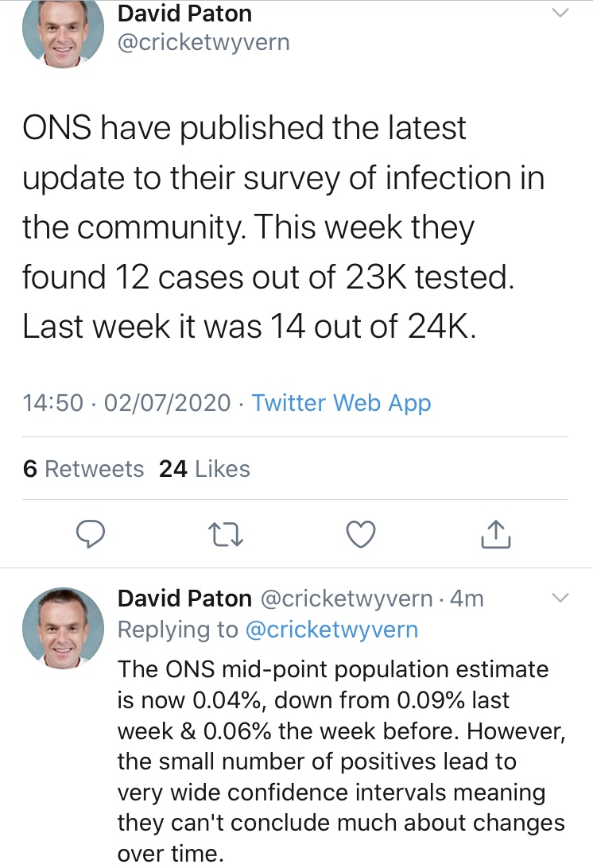View the 24 Likes list
The height and width of the screenshot is (868, 593).
pyautogui.click(x=204, y=469)
